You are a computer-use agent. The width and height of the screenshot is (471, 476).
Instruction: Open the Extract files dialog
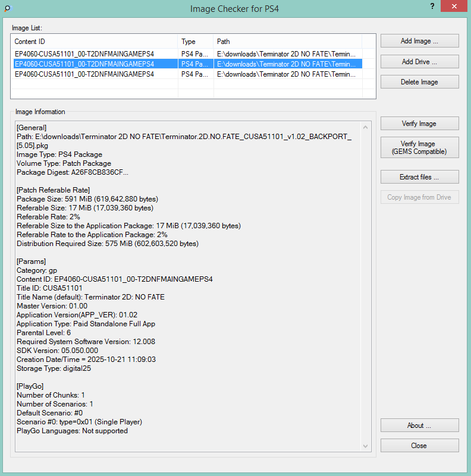click(x=419, y=177)
